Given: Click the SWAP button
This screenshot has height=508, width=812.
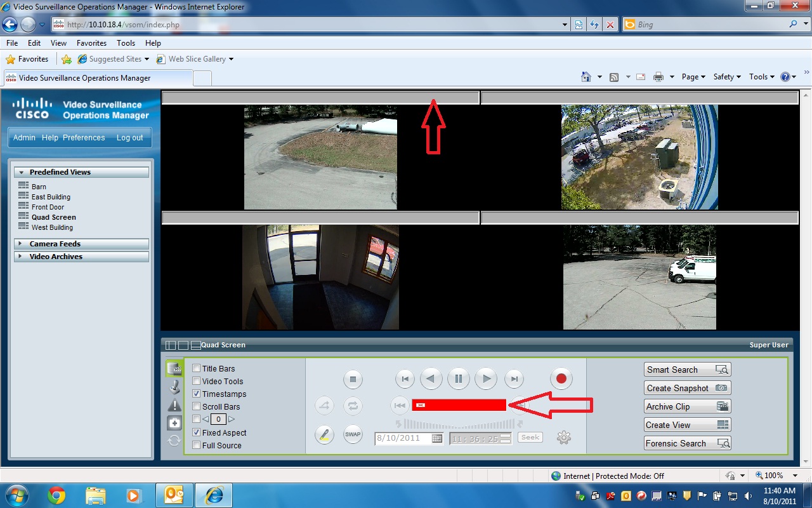Looking at the screenshot, I should [353, 435].
